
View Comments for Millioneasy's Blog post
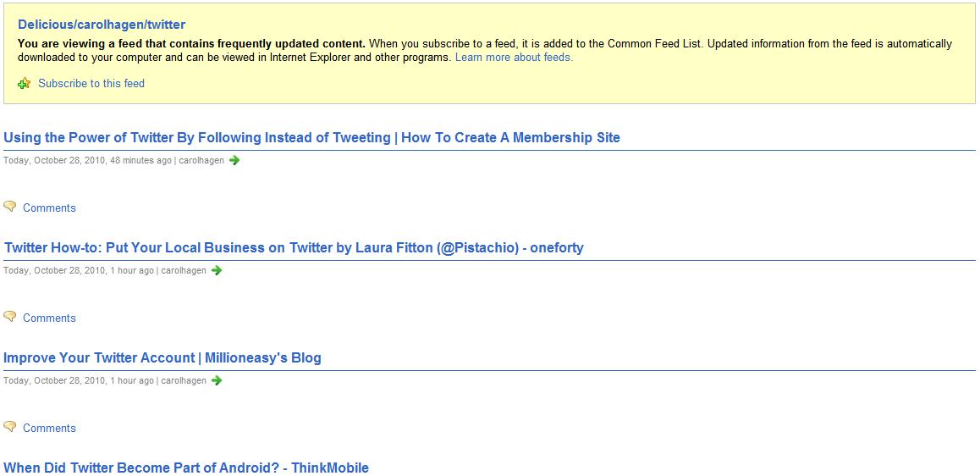click(x=49, y=429)
